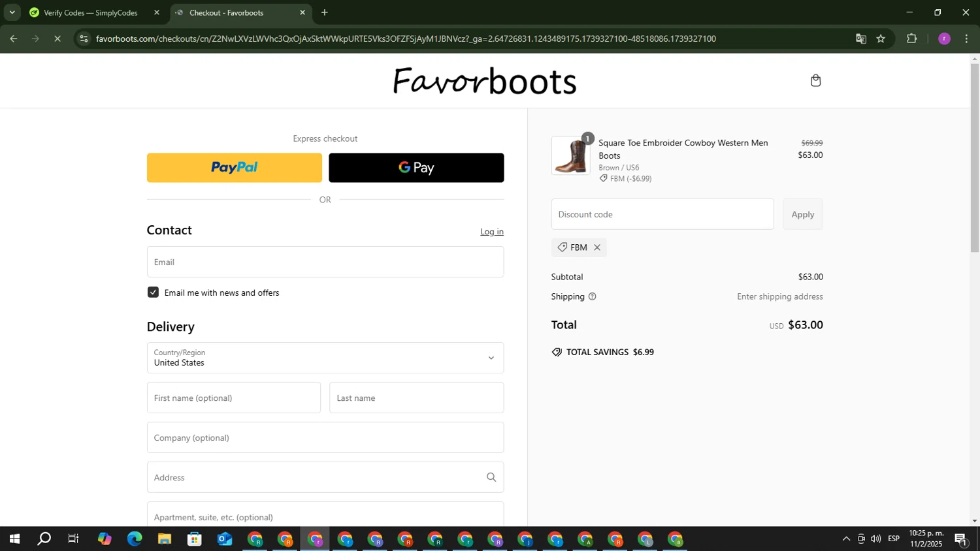Click the ESP input language indicator
The height and width of the screenshot is (551, 980).
tap(894, 539)
